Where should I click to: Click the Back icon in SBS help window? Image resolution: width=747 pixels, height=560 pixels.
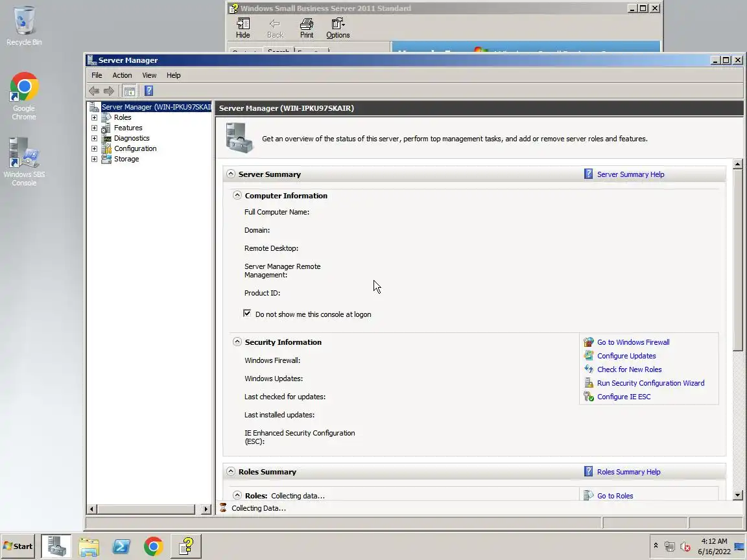(275, 28)
